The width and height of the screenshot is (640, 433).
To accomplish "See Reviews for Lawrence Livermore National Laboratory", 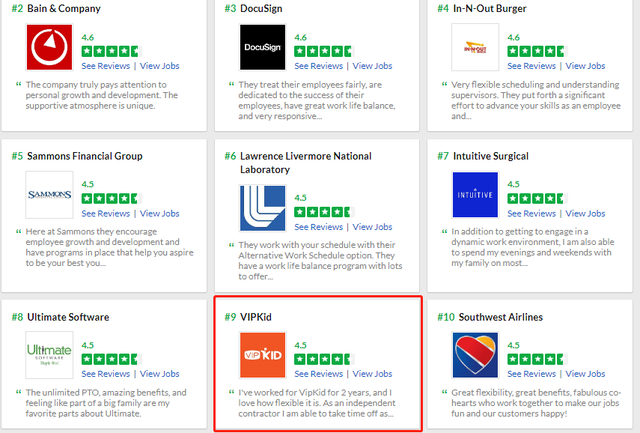I will point(318,227).
